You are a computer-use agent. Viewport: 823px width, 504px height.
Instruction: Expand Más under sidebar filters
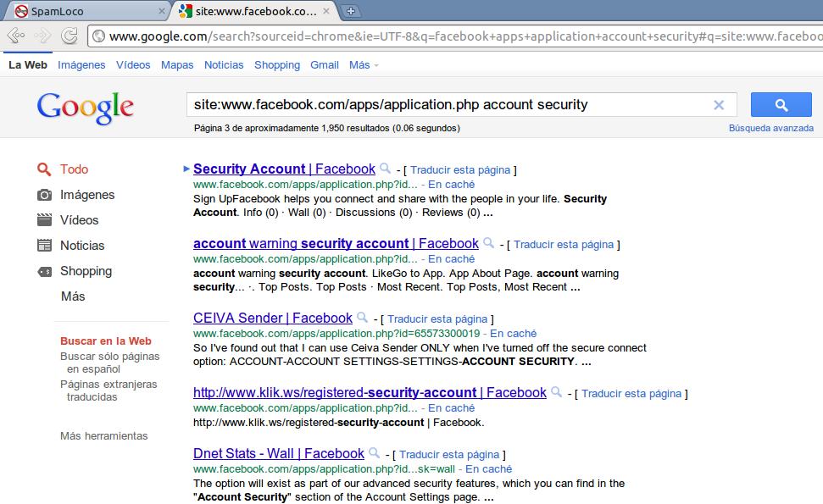(x=73, y=296)
